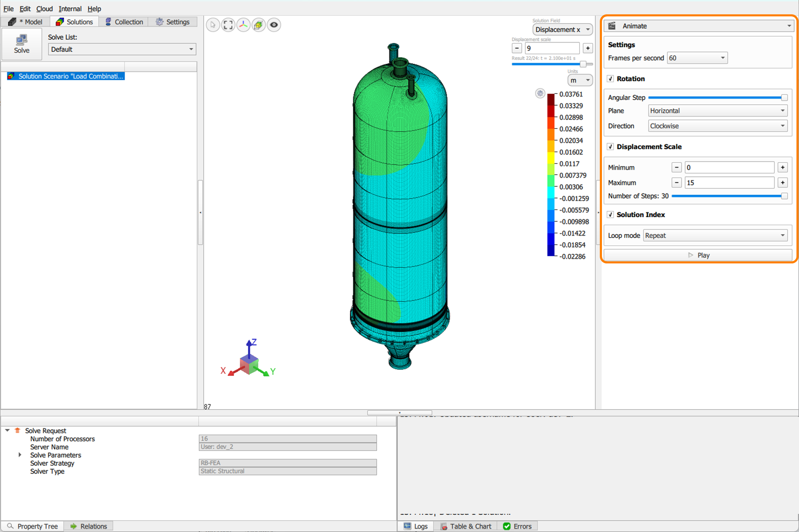The width and height of the screenshot is (799, 532).
Task: Open the Relations tab
Action: [89, 526]
